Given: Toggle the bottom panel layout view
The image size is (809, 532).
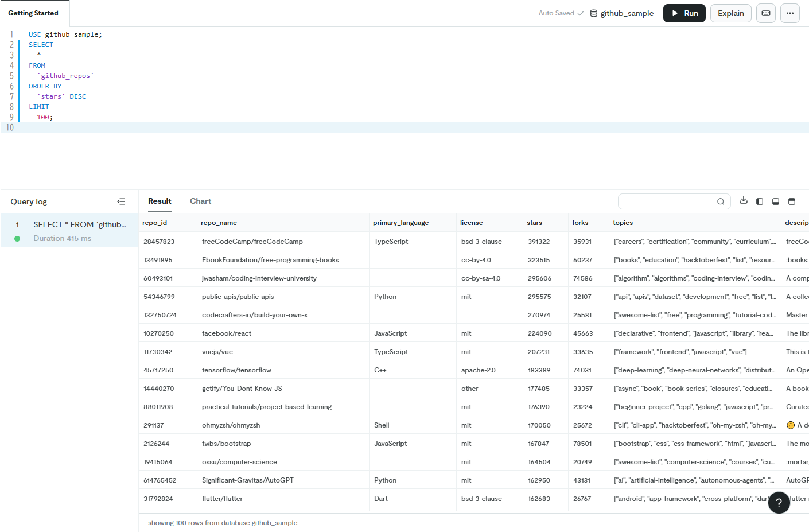Looking at the screenshot, I should coord(775,201).
